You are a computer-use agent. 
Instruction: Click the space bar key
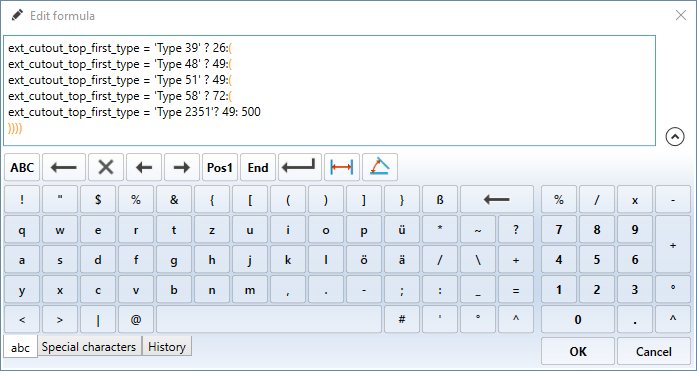(x=269, y=319)
